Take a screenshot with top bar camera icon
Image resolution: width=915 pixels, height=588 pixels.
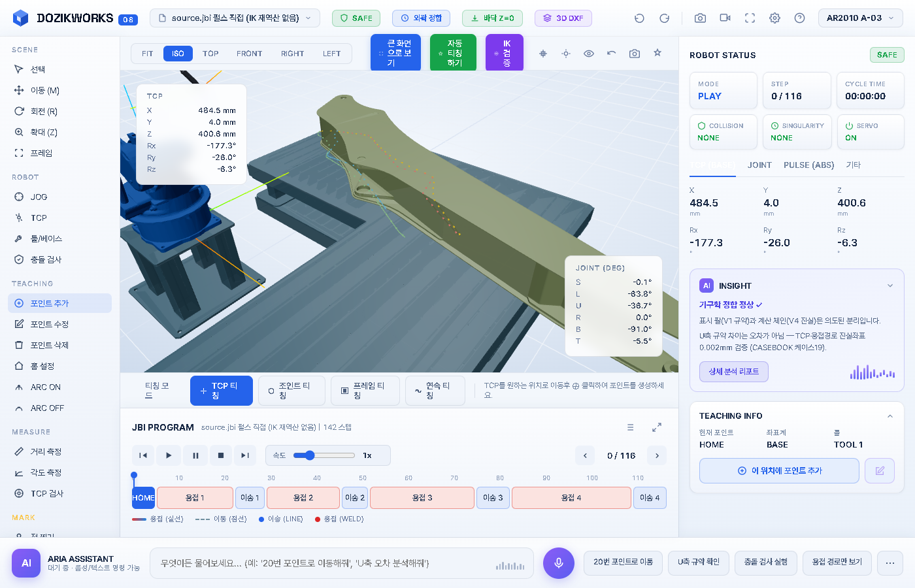pyautogui.click(x=700, y=18)
